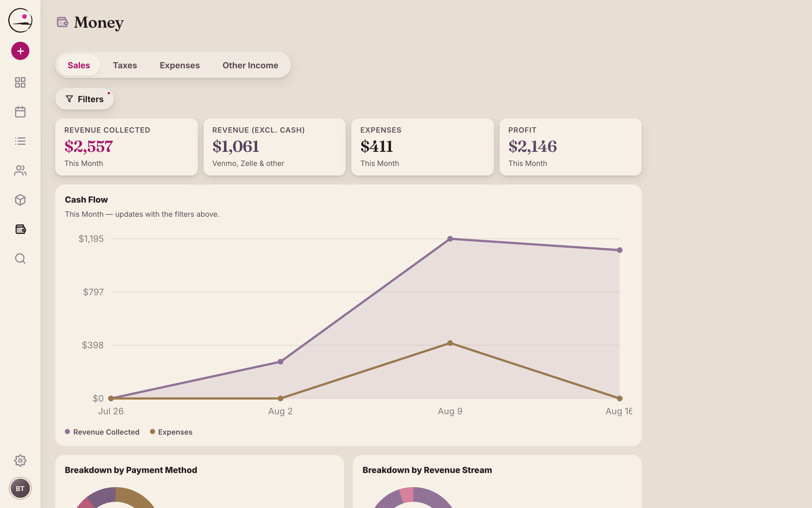Switch to the Taxes tab
This screenshot has width=812, height=508.
(125, 65)
